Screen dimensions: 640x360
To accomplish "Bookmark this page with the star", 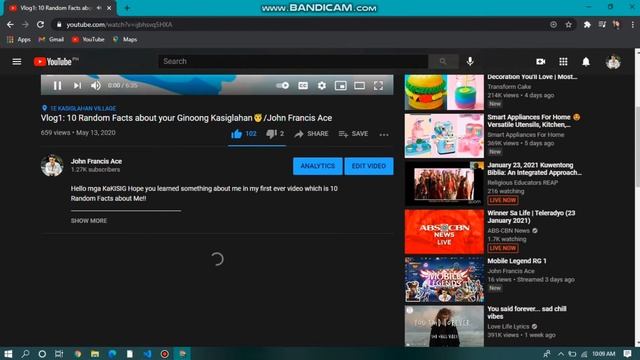I will [568, 24].
